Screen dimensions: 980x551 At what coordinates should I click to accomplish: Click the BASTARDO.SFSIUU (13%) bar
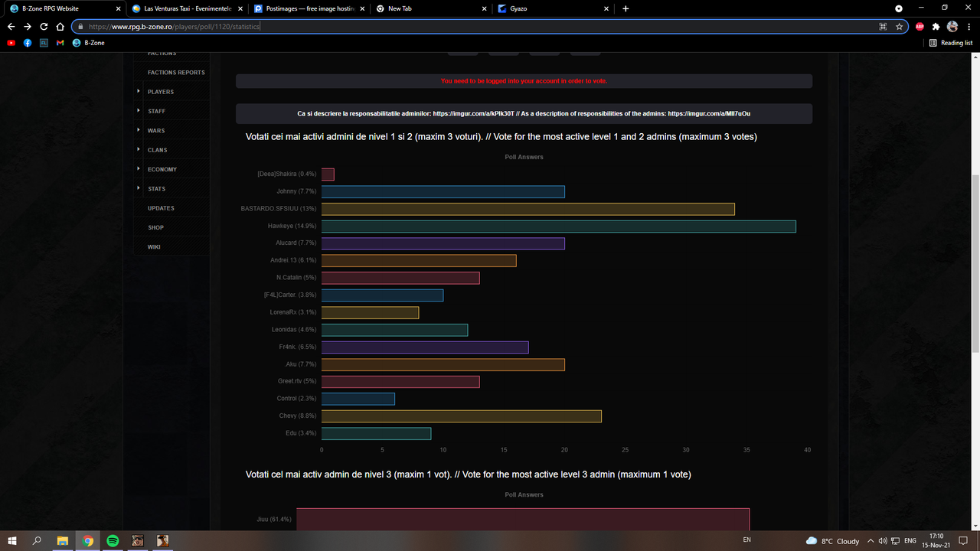pyautogui.click(x=528, y=209)
